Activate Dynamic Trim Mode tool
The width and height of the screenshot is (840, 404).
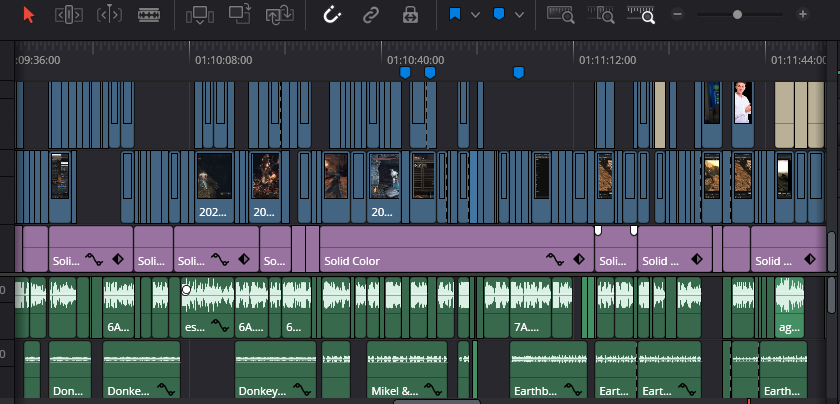tap(109, 15)
